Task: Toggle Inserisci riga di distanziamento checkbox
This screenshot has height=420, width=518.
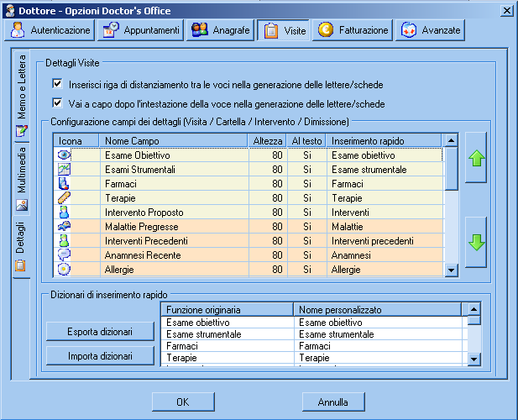Action: [57, 84]
